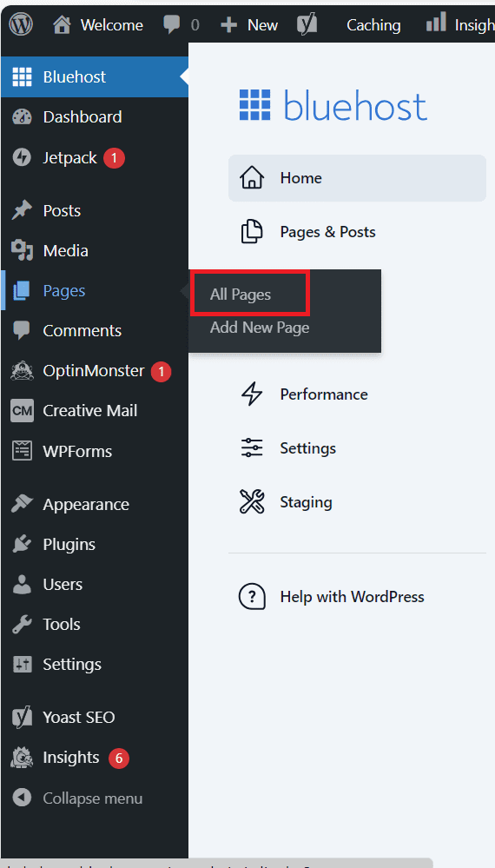Click the Bluehost grid icon in the sidebar
Image resolution: width=495 pixels, height=868 pixels.
22,77
